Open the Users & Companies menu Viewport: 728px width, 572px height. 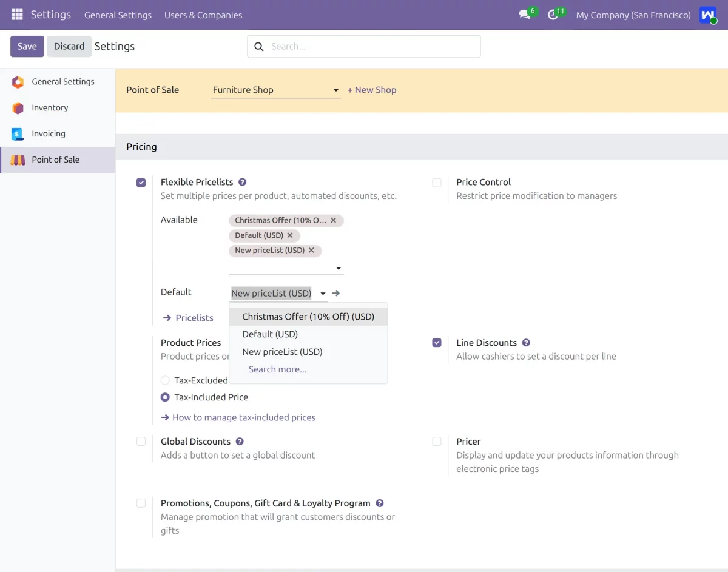point(203,15)
